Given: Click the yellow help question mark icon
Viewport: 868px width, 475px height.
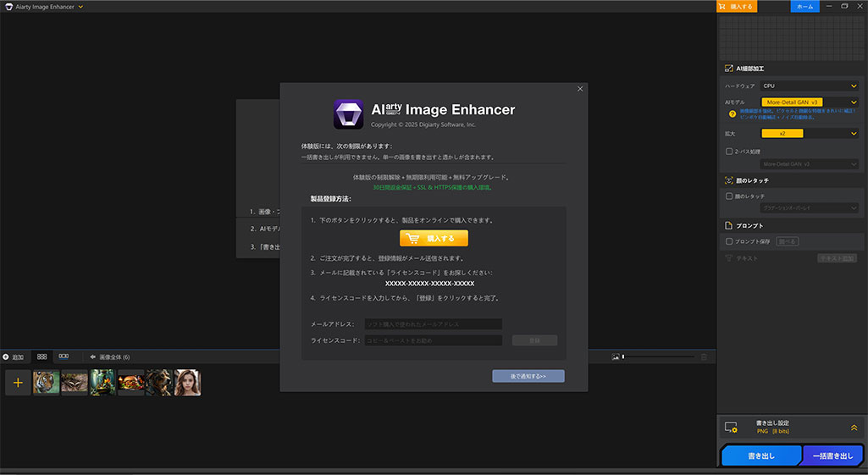Looking at the screenshot, I should pos(732,114).
